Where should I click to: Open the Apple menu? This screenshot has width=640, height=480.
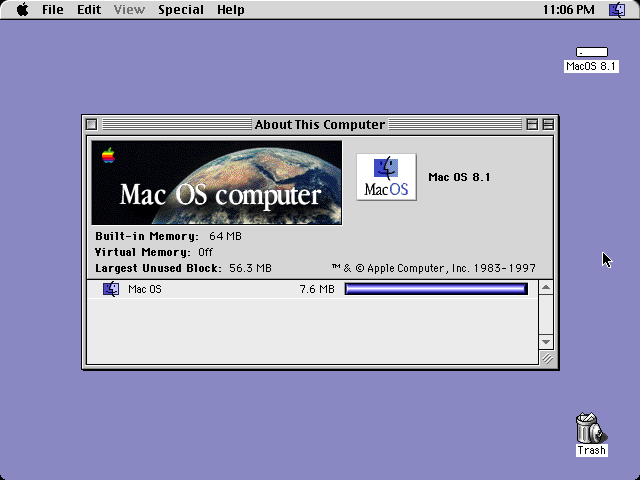click(23, 9)
